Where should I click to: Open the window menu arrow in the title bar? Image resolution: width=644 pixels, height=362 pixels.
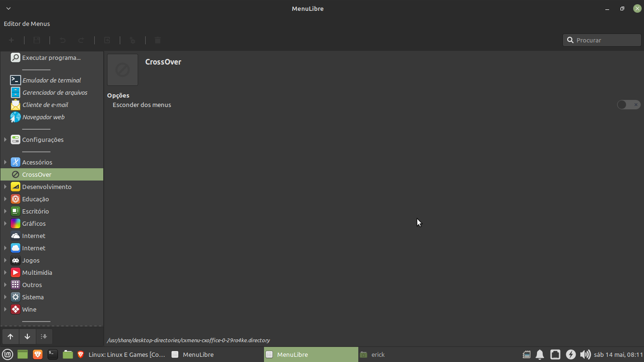[x=8, y=8]
